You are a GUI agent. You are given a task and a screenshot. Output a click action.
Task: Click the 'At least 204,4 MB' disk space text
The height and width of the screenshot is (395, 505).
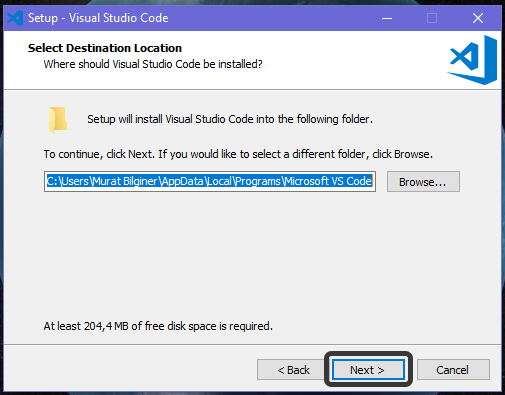[158, 326]
